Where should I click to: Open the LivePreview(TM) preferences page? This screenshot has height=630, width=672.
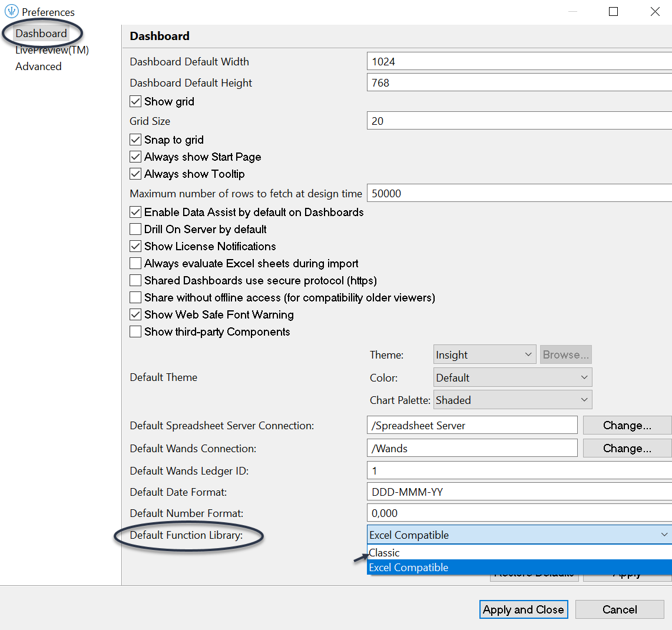click(52, 50)
